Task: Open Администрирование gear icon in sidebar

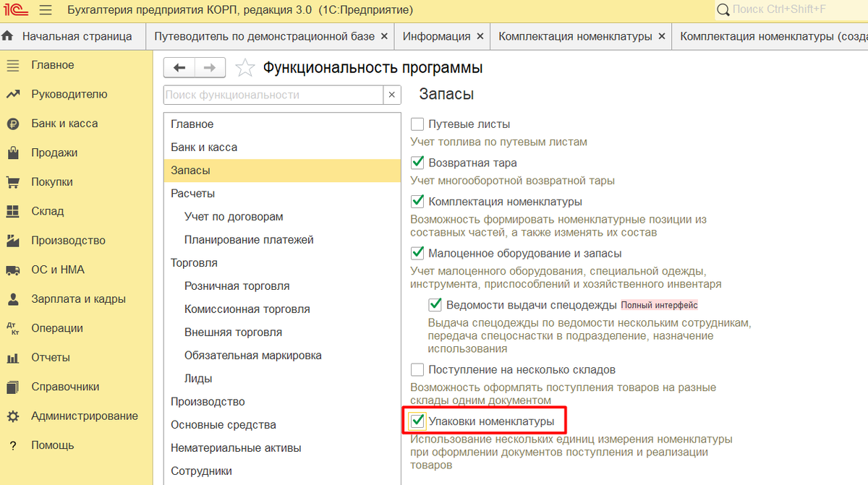Action: coord(12,416)
